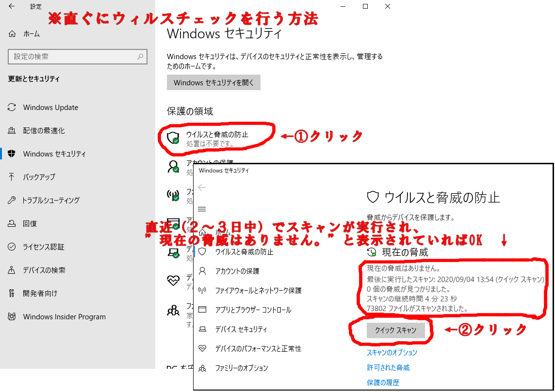Screen dimensions: 555x392
Task: Open the hamburger menu in Windows セキュリティ window
Action: (x=202, y=209)
